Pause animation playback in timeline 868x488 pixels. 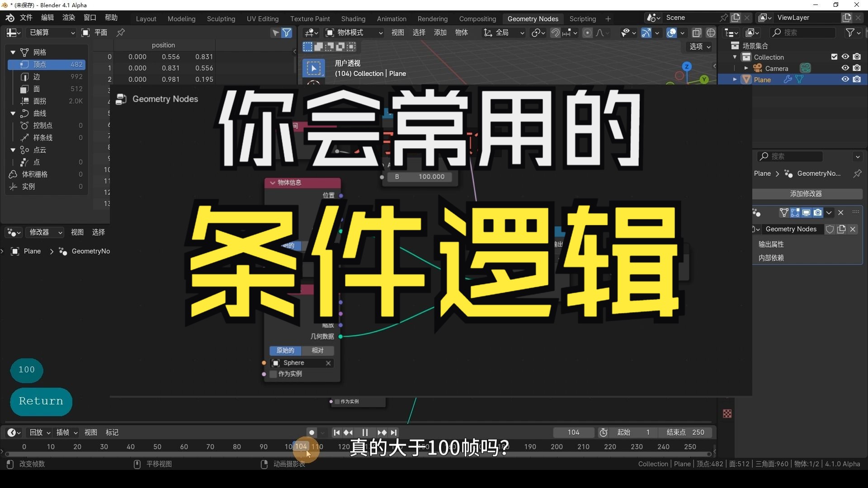point(365,432)
